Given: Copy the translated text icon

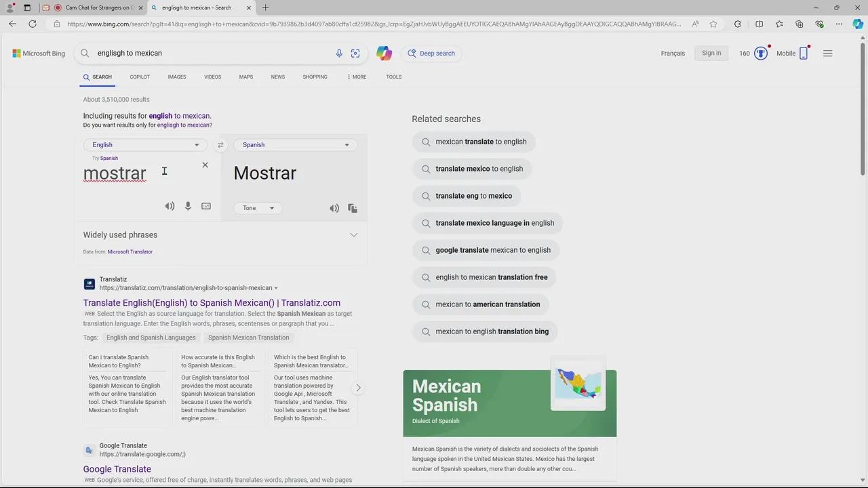Looking at the screenshot, I should (353, 208).
